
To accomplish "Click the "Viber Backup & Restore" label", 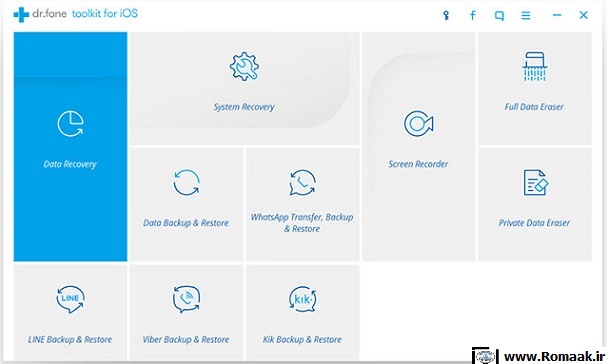I will 186,340.
